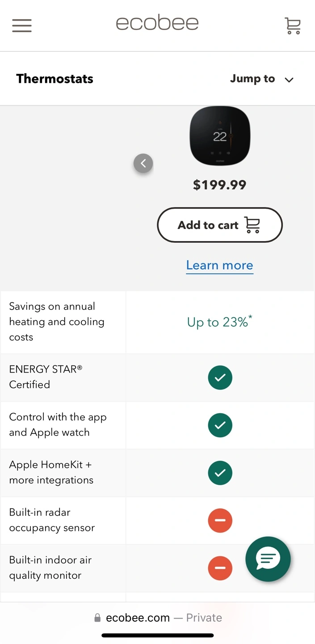Click the indoor air quality minus icon
315x644 pixels.
220,568
